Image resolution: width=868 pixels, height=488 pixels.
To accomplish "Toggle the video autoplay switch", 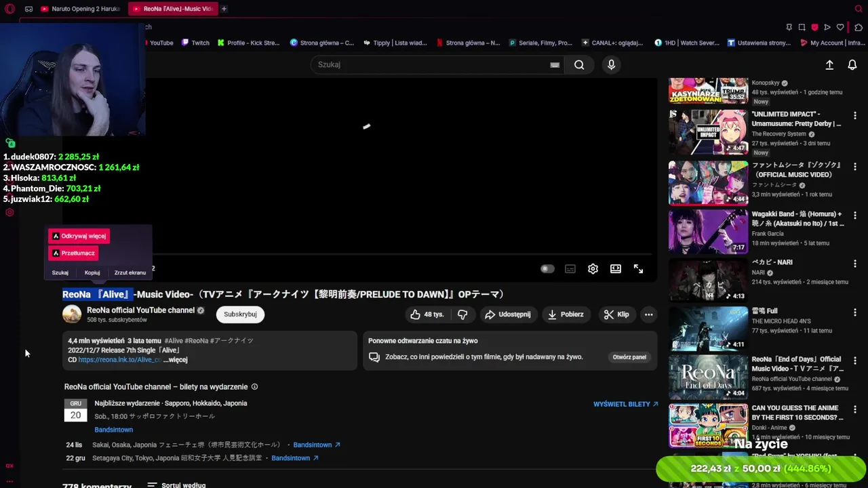I will (547, 268).
